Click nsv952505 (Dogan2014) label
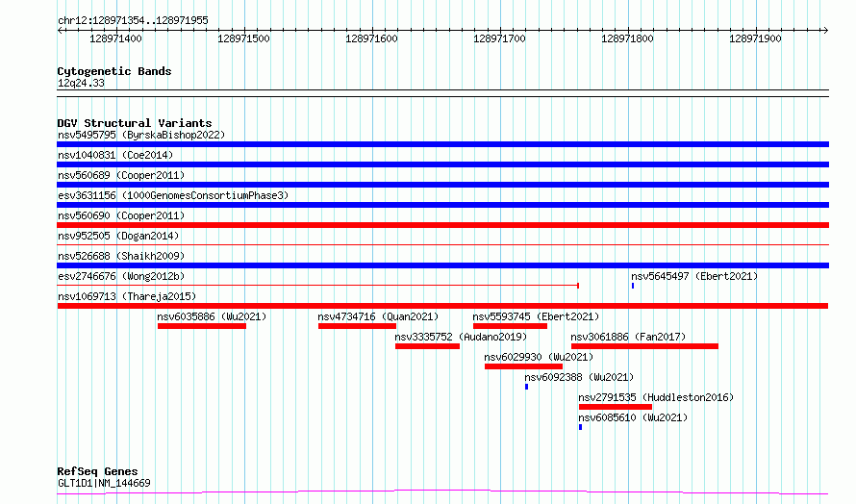The height and width of the screenshot is (504, 856). coord(118,236)
